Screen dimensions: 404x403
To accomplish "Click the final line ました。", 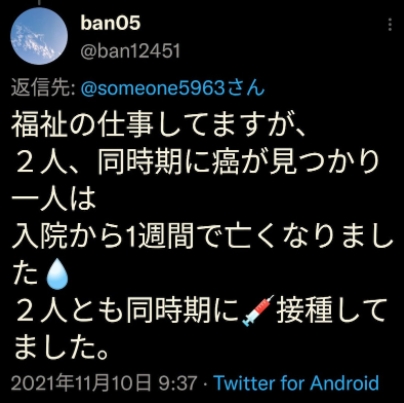I will 61,347.
